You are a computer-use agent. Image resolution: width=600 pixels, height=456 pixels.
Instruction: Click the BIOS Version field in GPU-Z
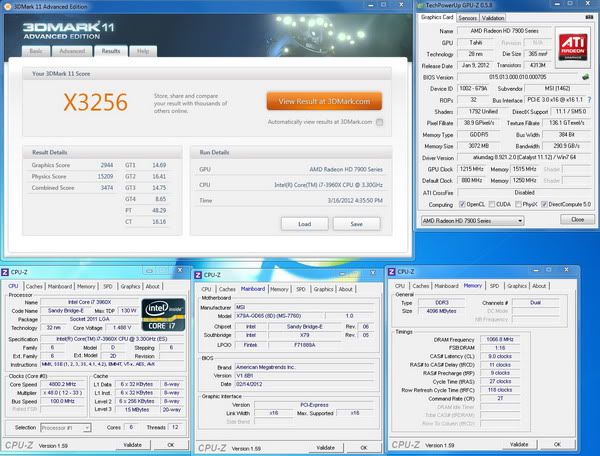point(518,77)
